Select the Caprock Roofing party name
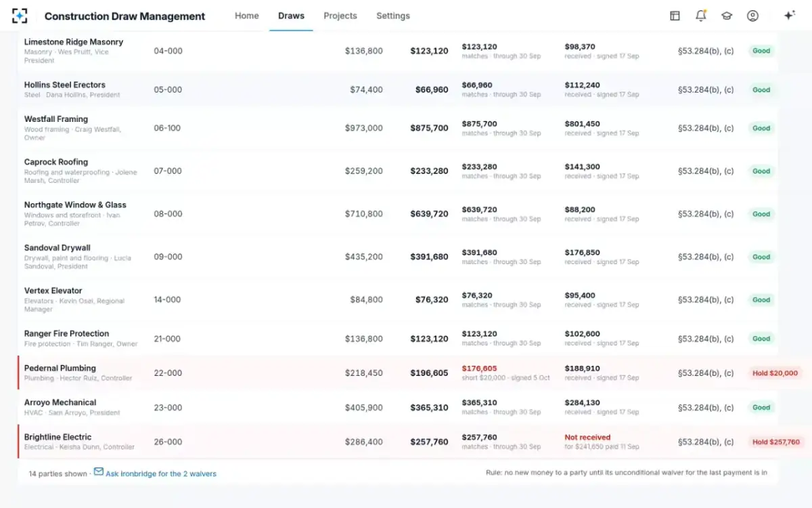Viewport: 812px width, 508px height. point(56,162)
